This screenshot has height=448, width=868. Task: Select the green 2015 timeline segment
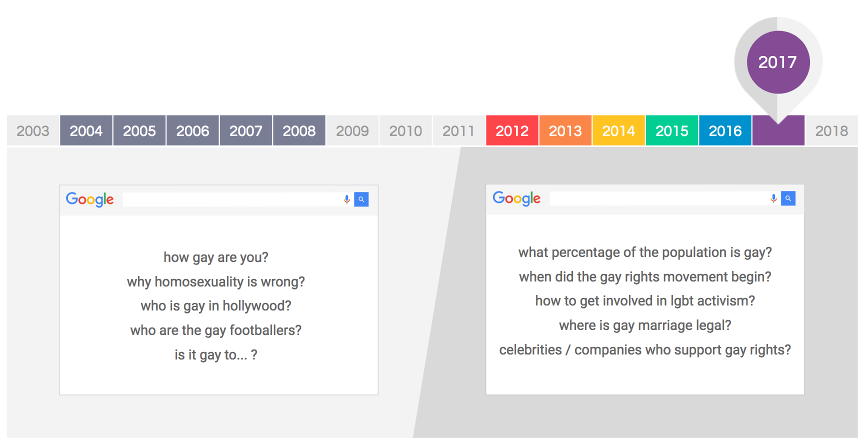672,130
